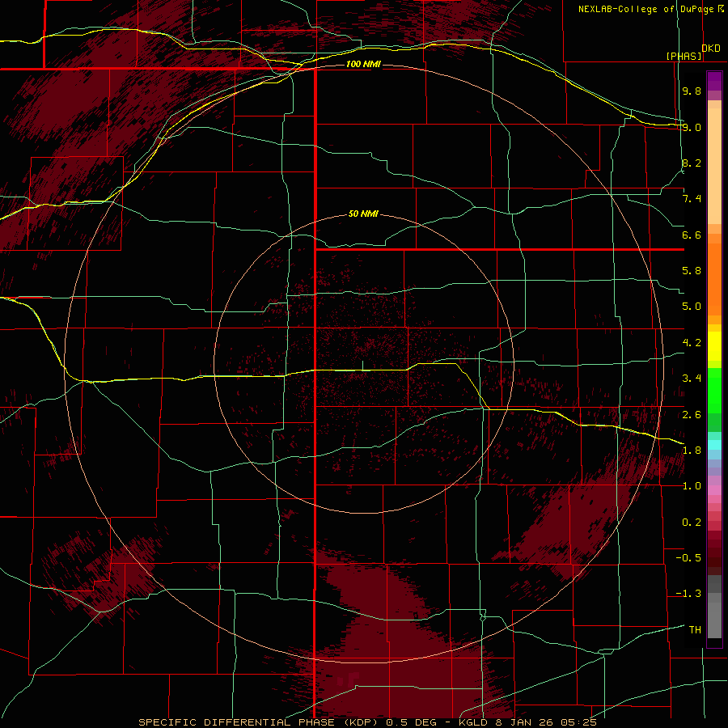
Task: Click the 50 NMI range ring label
Action: tap(363, 214)
